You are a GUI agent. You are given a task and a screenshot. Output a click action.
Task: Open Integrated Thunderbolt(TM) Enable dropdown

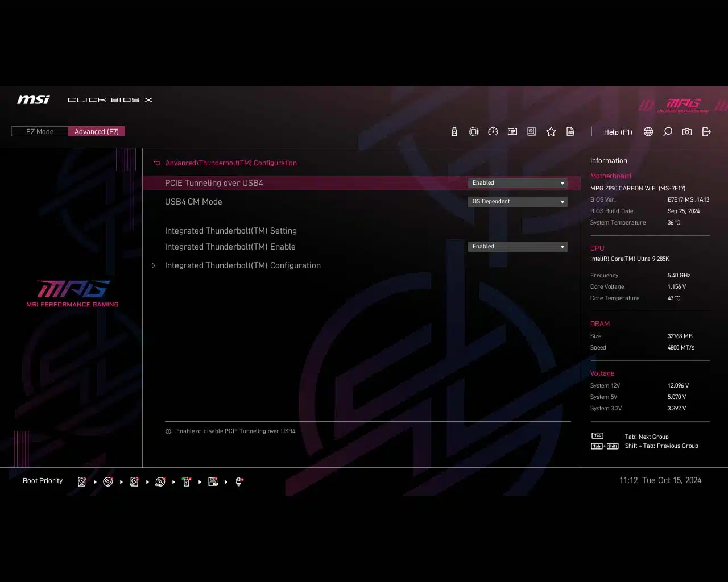(x=518, y=247)
